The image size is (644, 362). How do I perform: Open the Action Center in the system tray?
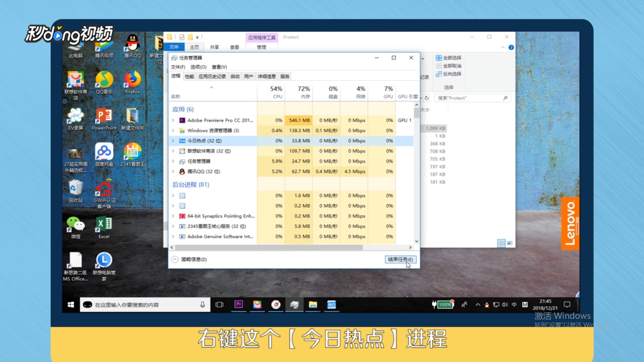click(567, 305)
